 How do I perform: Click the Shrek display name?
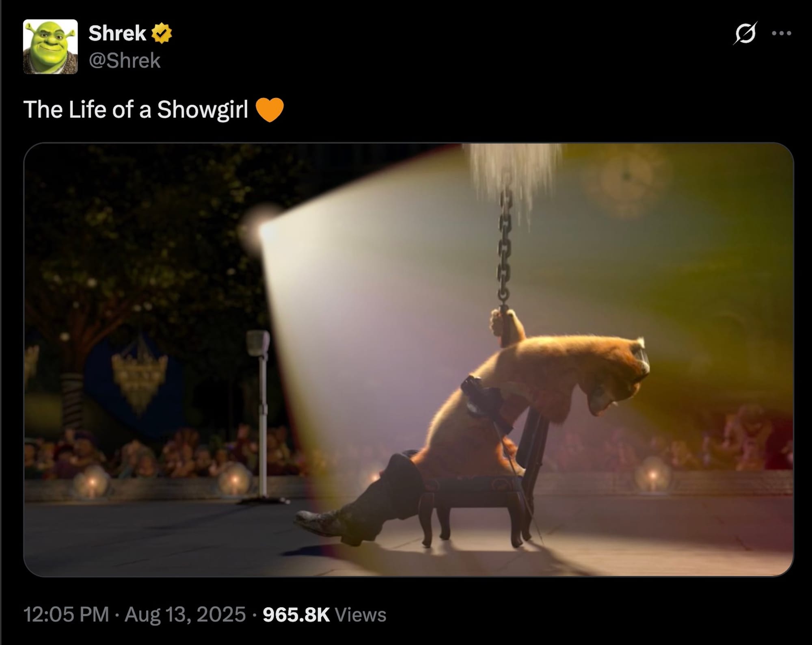click(x=117, y=33)
